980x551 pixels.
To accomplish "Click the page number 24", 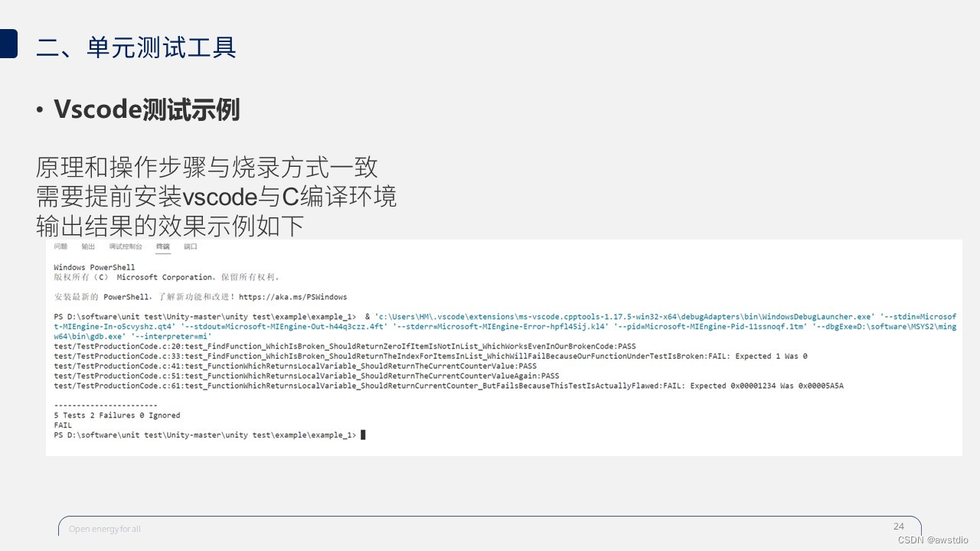I will click(x=899, y=526).
